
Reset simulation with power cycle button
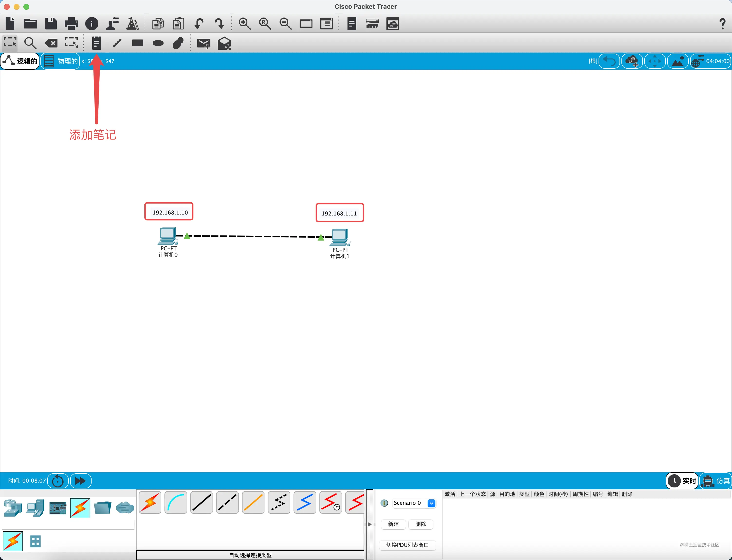point(58,481)
